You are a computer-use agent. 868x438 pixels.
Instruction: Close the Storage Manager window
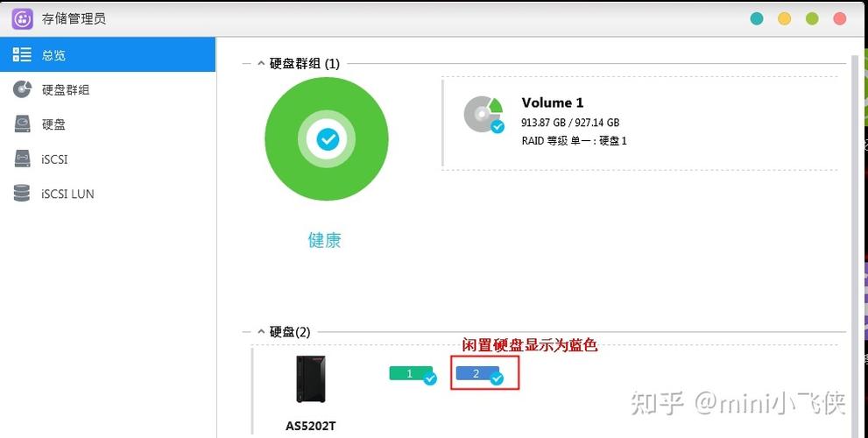[840, 18]
